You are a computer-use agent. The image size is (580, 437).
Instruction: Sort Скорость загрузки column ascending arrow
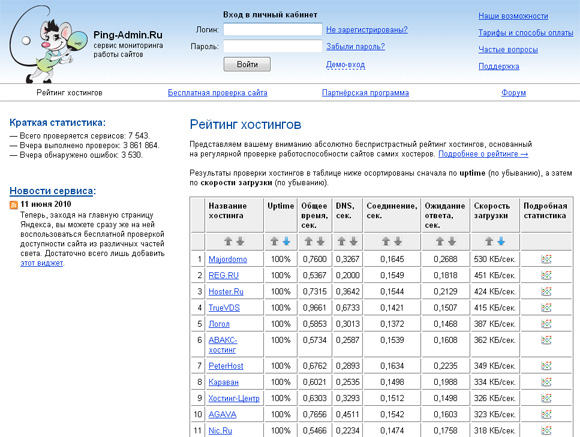point(489,242)
